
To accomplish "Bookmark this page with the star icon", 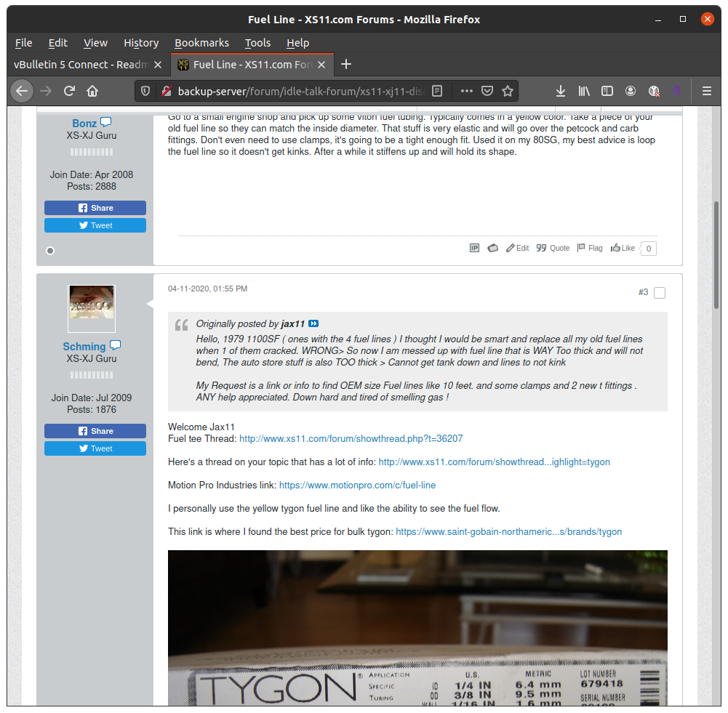I will pyautogui.click(x=508, y=91).
